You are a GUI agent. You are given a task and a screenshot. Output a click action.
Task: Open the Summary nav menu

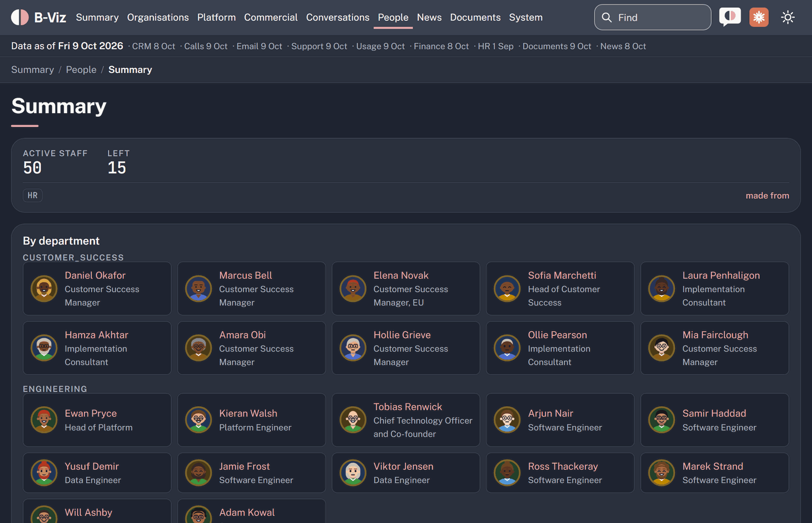click(x=97, y=17)
